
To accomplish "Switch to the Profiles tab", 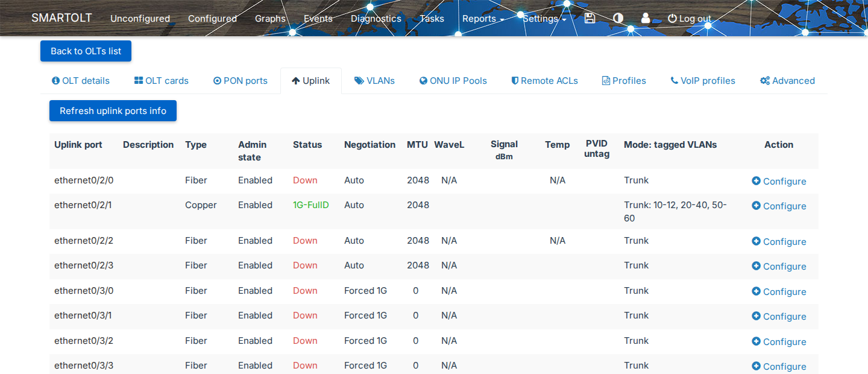I will [x=624, y=81].
